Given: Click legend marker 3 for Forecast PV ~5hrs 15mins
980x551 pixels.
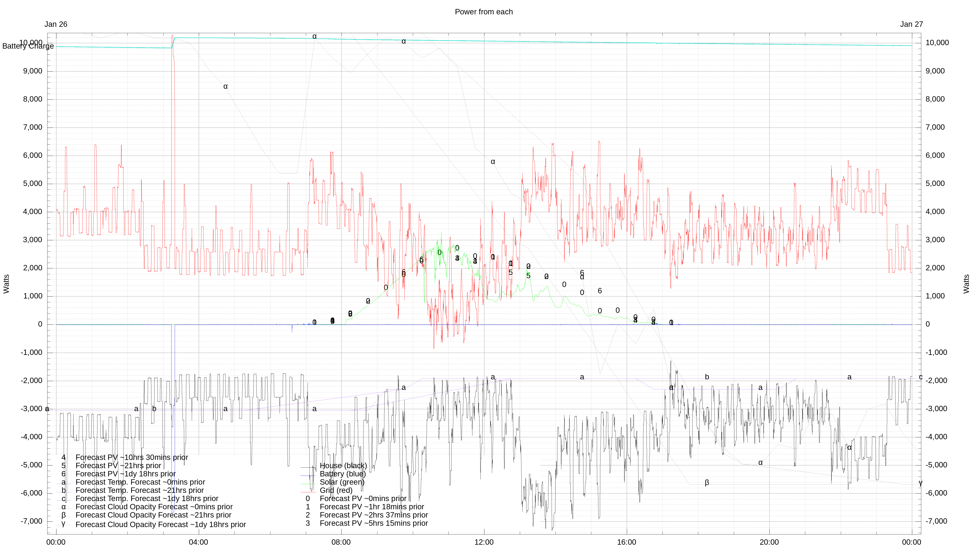Looking at the screenshot, I should coord(308,524).
